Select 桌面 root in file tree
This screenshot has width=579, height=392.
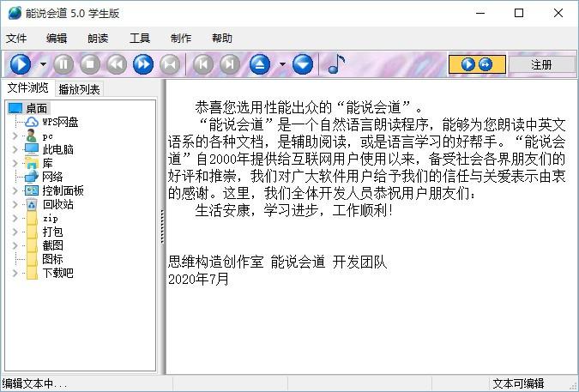click(36, 109)
